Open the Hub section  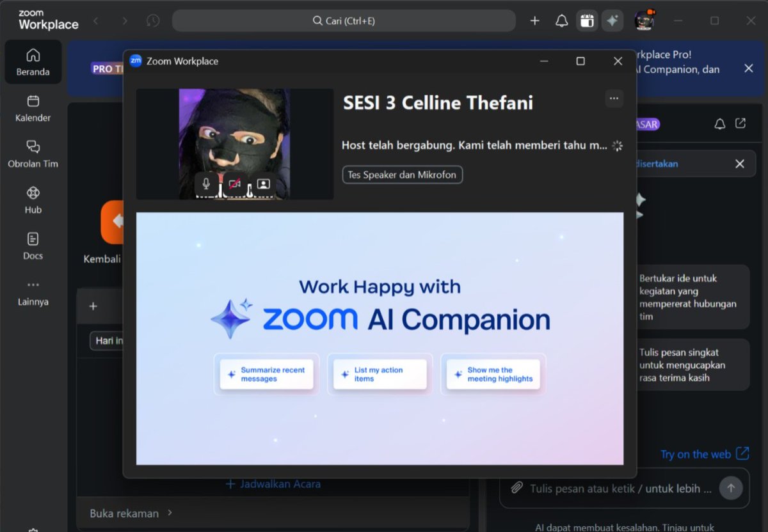[x=33, y=201]
